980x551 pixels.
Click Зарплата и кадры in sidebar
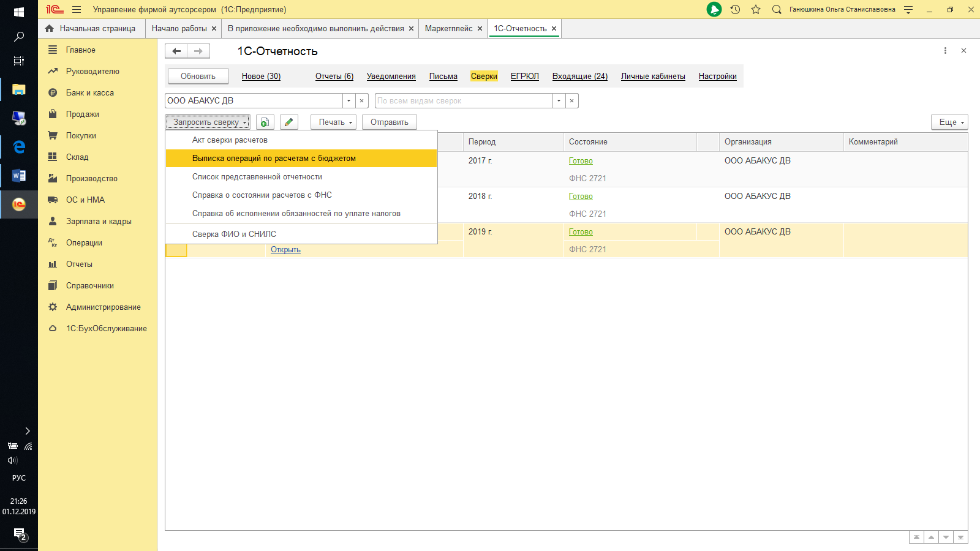coord(99,222)
